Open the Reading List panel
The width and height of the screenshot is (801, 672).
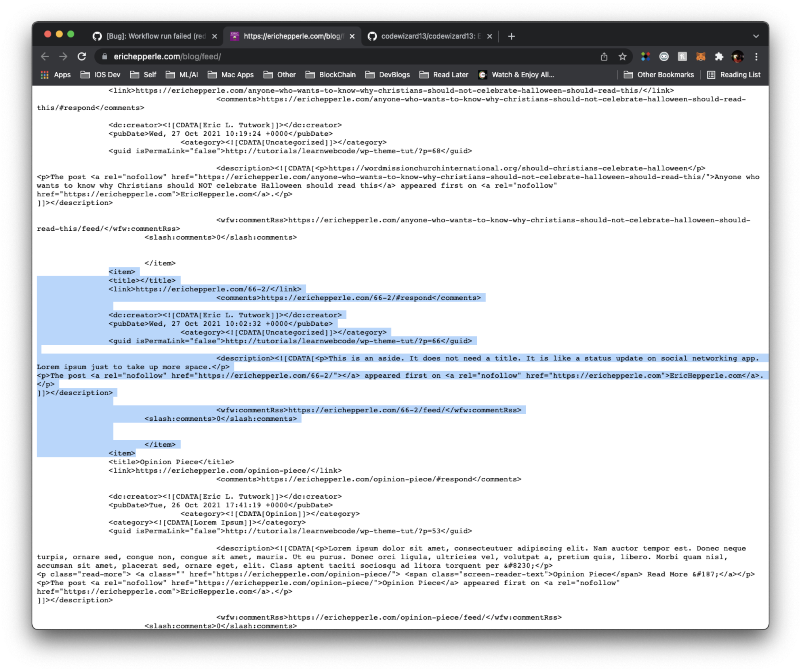[733, 75]
